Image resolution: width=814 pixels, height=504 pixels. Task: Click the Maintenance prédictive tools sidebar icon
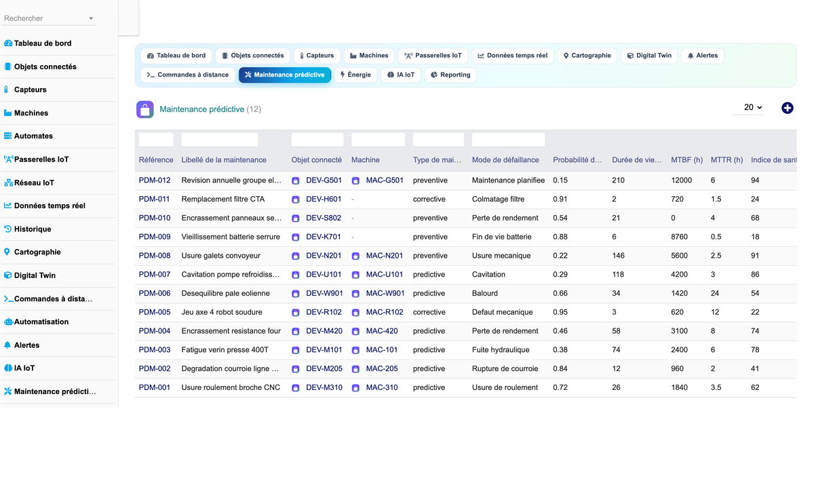[x=8, y=391]
